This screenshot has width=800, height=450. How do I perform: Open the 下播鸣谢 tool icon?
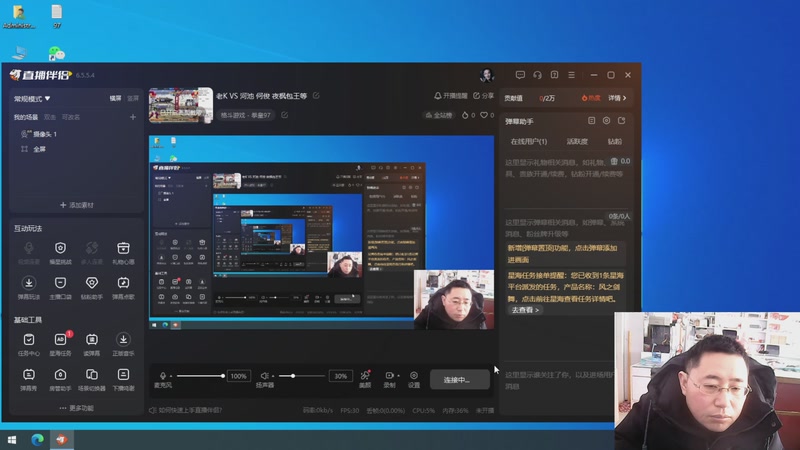(x=123, y=375)
